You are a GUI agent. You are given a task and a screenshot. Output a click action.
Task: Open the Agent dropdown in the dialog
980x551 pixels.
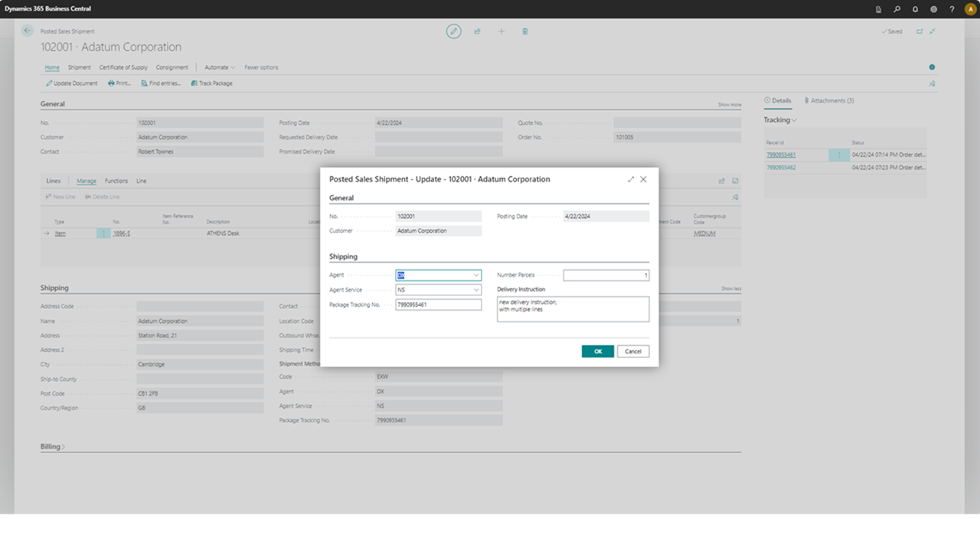pyautogui.click(x=475, y=275)
